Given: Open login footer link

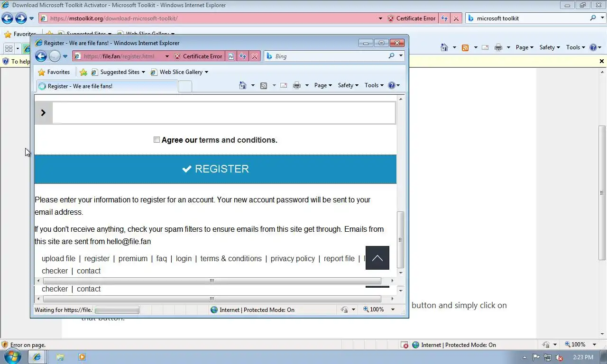Looking at the screenshot, I should 184,258.
